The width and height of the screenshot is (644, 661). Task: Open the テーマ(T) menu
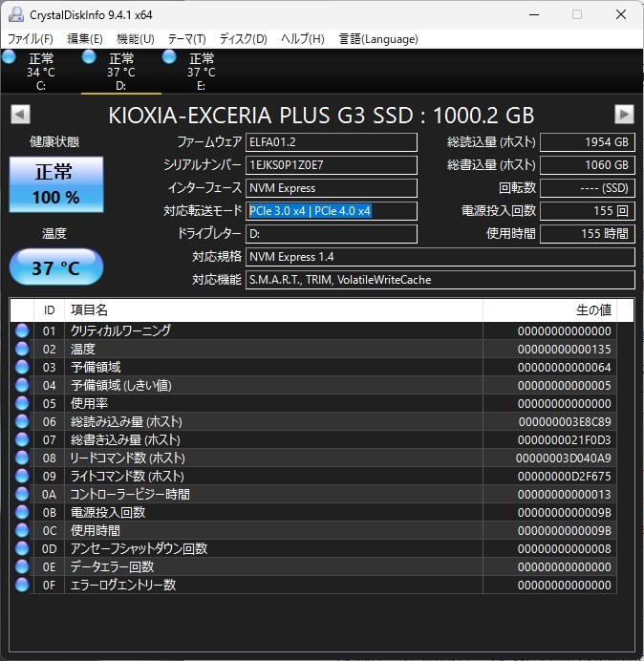(187, 39)
